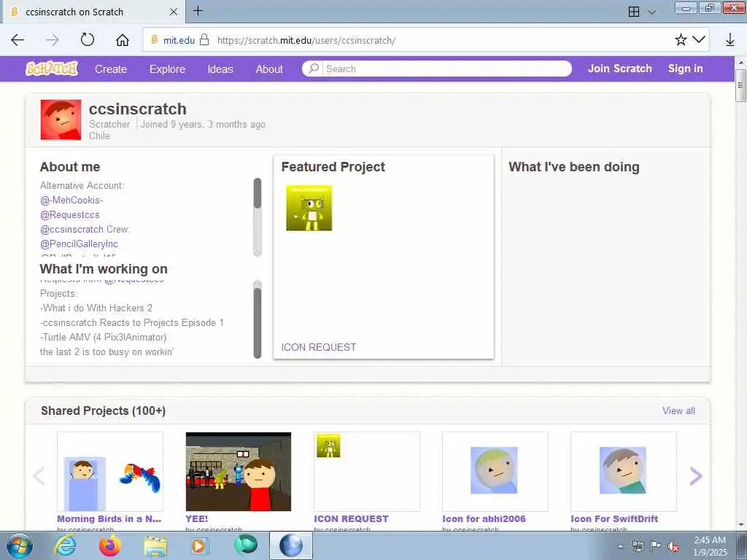Screen dimensions: 747x560
Task: Open the Create menu item
Action: pyautogui.click(x=111, y=69)
